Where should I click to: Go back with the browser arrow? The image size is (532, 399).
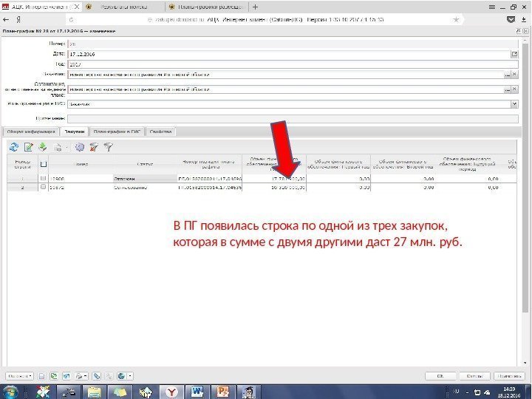[6, 20]
